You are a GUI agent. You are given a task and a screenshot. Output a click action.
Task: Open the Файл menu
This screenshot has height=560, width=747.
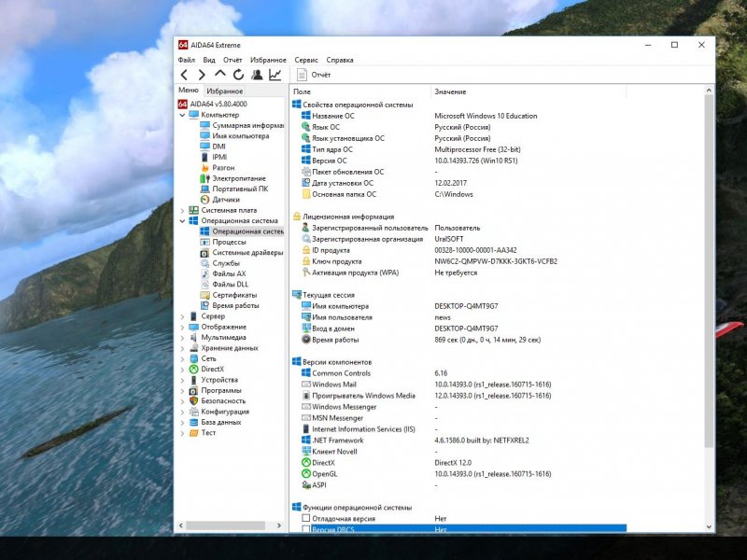[186, 60]
